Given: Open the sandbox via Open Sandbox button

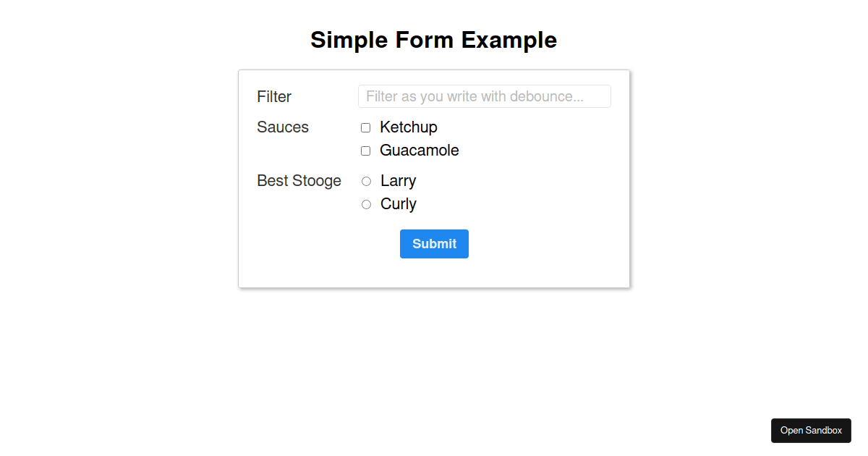Looking at the screenshot, I should (x=811, y=431).
